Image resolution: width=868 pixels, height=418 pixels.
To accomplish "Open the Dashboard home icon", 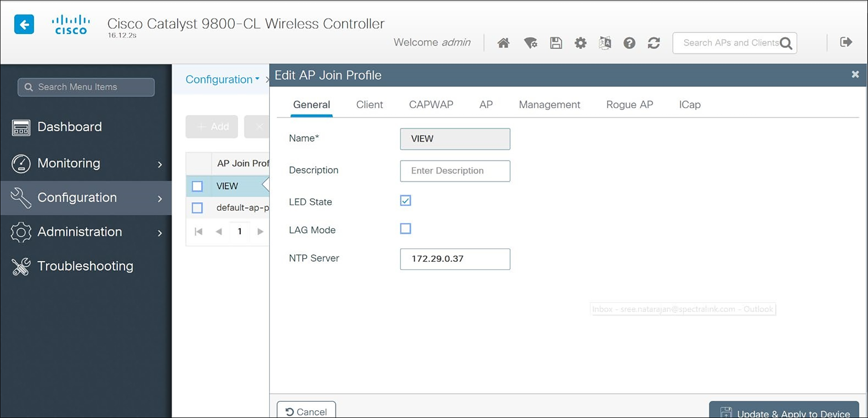I will (x=503, y=43).
